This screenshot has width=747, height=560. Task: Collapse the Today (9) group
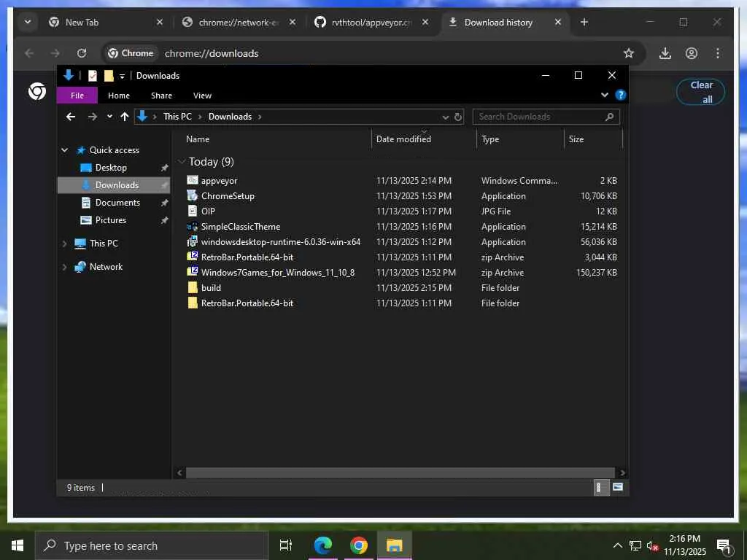pyautogui.click(x=181, y=162)
